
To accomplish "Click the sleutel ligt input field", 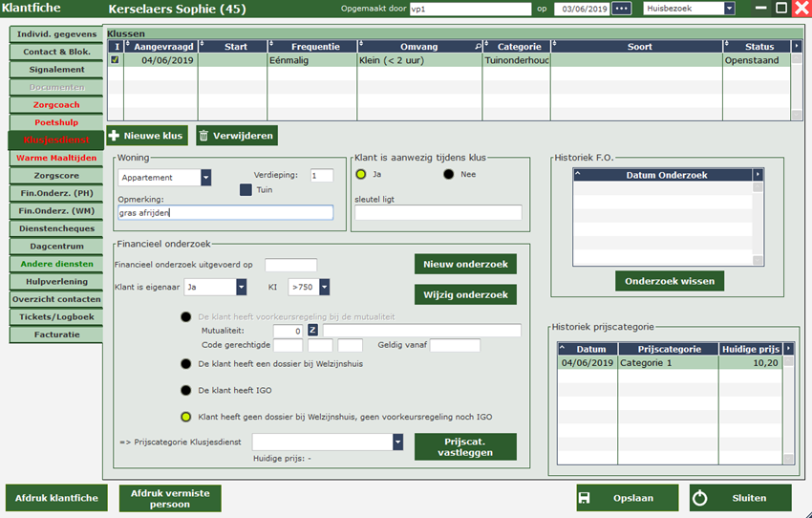I will (438, 213).
